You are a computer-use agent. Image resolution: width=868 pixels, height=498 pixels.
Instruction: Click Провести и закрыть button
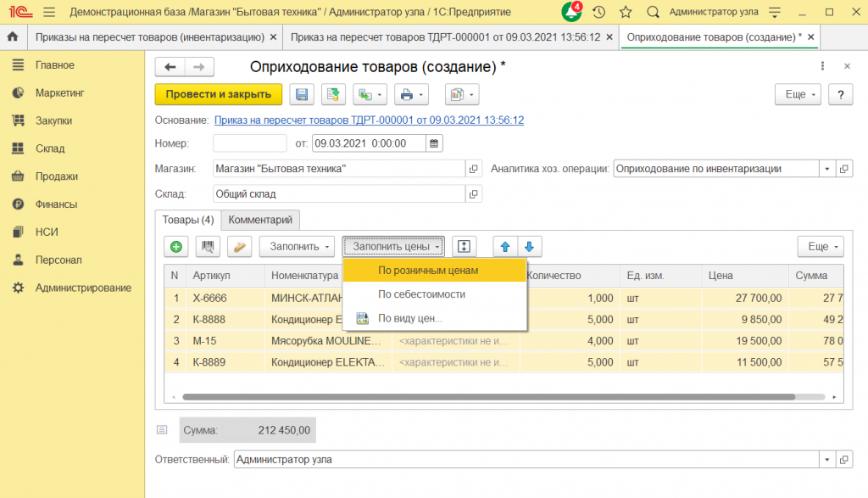218,94
